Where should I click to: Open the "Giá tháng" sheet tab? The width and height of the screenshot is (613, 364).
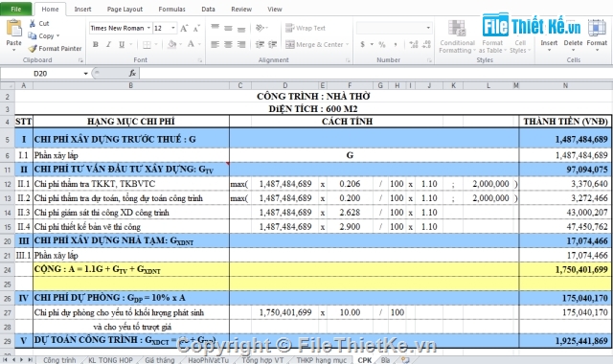coord(160,360)
